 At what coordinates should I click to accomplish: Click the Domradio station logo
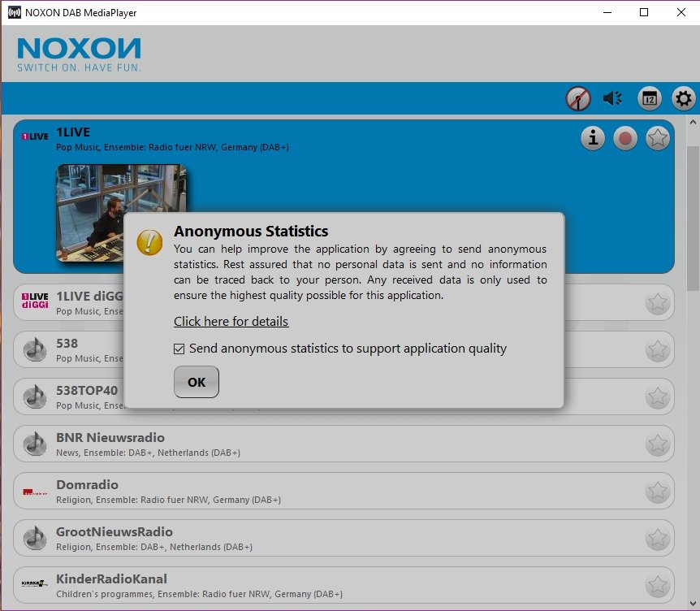(35, 492)
